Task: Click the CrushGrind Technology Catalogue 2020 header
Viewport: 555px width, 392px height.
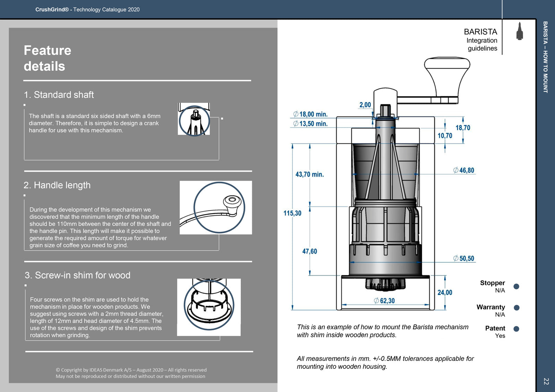Action: coord(87,10)
